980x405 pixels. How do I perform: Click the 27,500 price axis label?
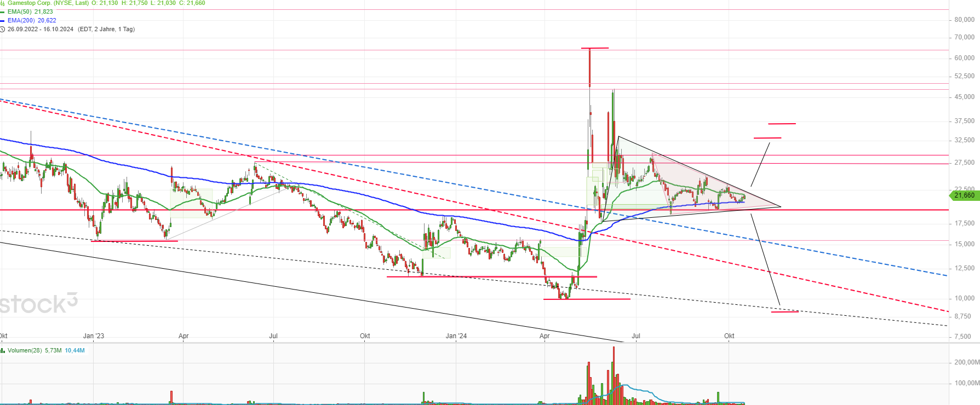[965, 163]
